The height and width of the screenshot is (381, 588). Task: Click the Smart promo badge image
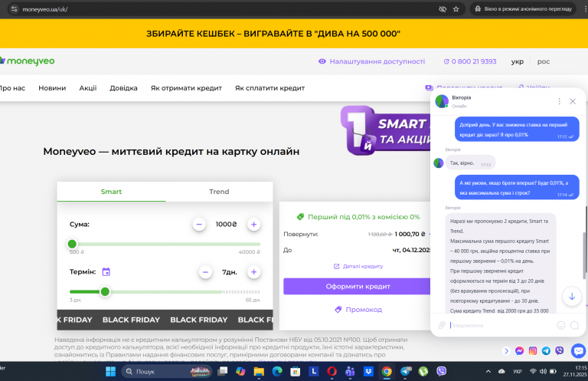(386, 130)
